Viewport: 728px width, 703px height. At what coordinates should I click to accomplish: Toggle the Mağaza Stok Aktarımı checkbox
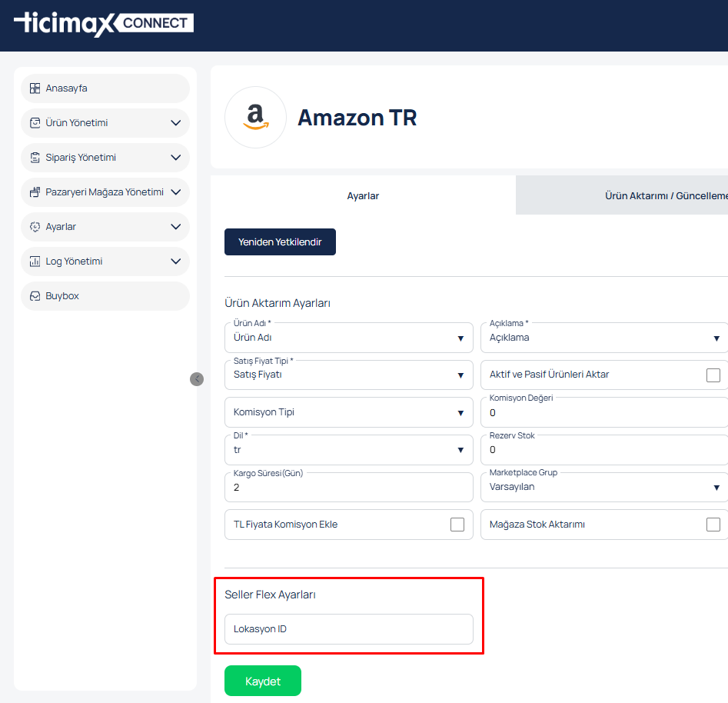tap(713, 525)
